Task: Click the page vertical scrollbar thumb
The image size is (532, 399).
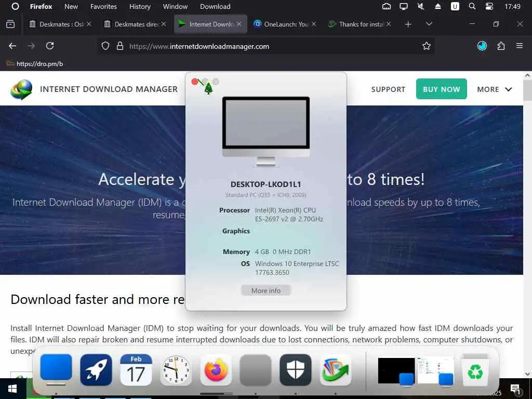Action: (527, 90)
